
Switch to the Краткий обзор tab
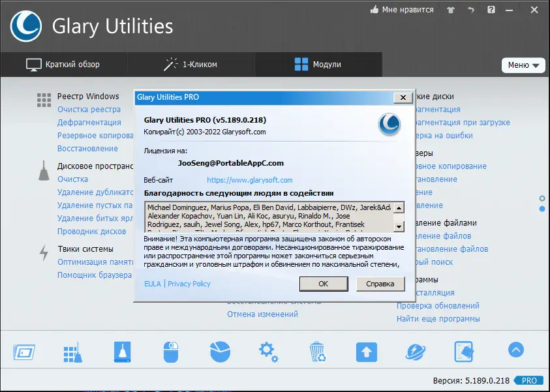coord(63,65)
